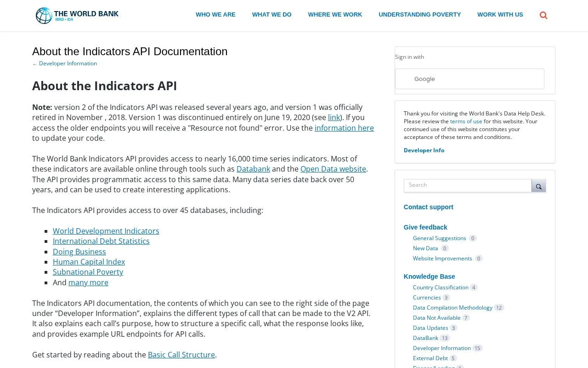Open the Work With Us menu

pos(500,15)
